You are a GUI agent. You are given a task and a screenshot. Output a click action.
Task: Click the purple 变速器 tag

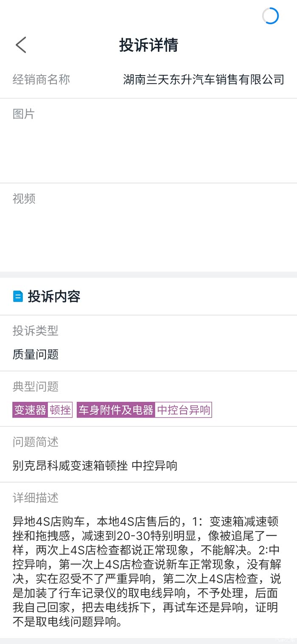click(x=30, y=410)
